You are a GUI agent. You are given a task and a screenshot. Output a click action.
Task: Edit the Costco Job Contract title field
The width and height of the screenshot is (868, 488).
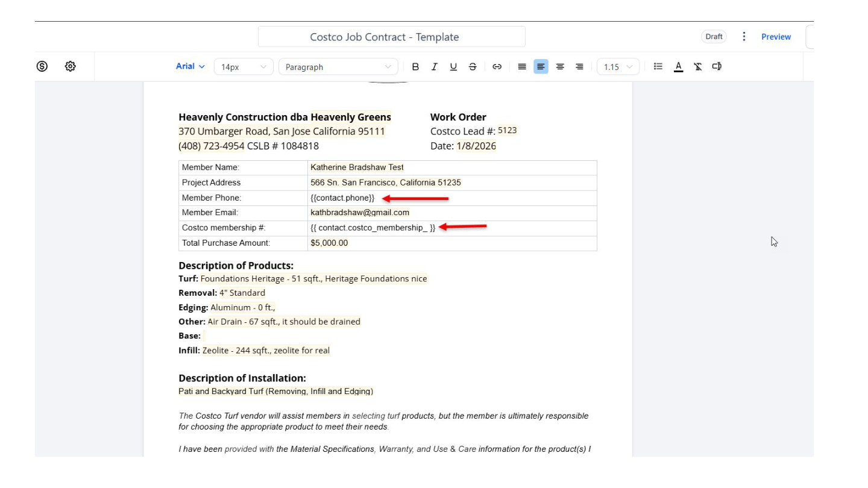tap(392, 37)
